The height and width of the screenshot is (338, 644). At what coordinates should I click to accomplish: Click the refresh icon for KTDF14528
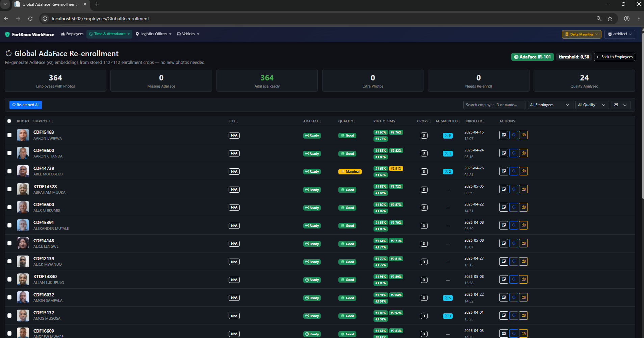(513, 189)
